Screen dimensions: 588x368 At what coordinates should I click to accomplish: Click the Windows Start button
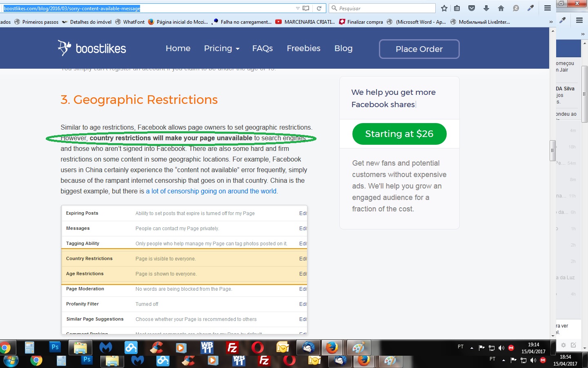pos(11,361)
